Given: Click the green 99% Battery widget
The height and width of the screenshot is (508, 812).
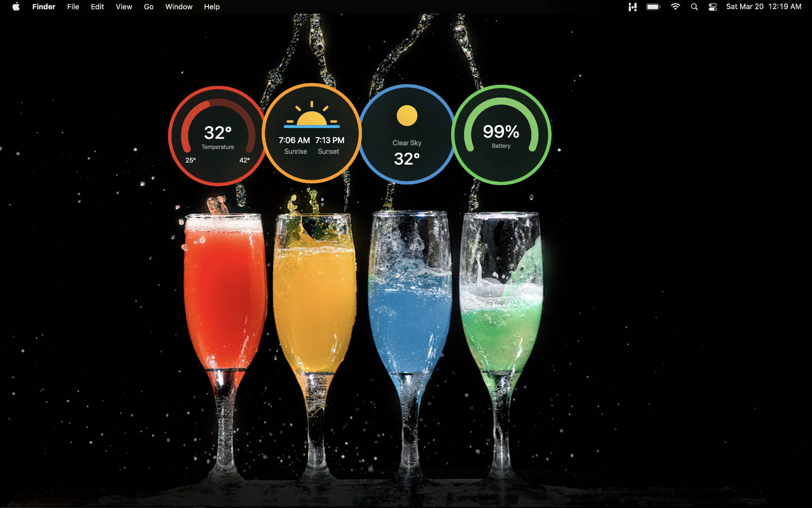Looking at the screenshot, I should click(501, 135).
